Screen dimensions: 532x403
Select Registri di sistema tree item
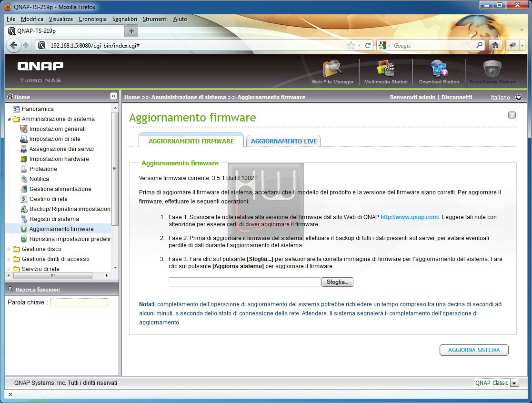54,219
